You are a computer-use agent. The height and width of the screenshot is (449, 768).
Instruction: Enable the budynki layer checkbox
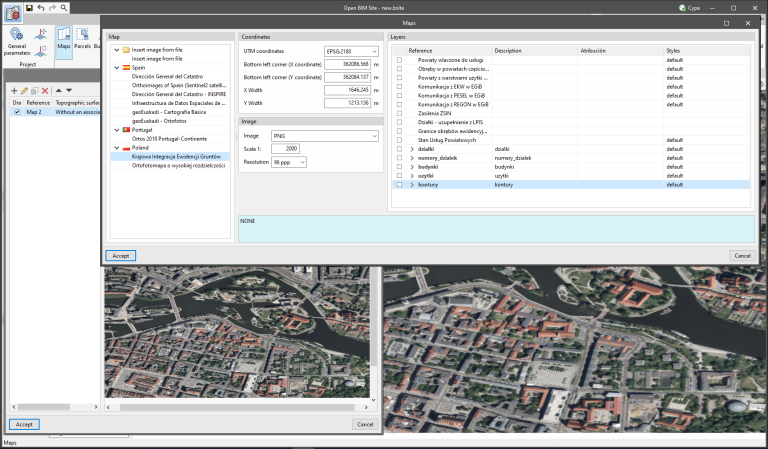[x=400, y=167]
